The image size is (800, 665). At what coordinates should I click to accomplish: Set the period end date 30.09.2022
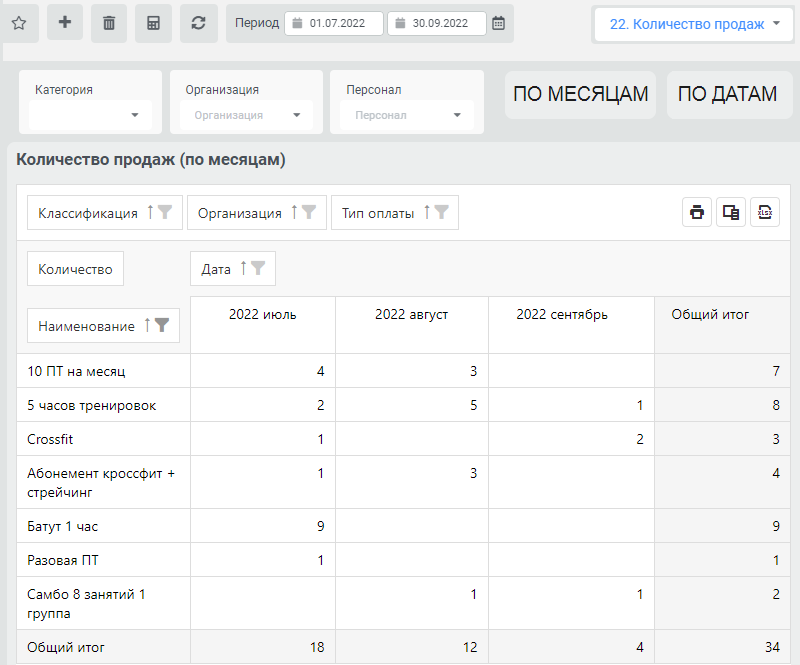[437, 23]
